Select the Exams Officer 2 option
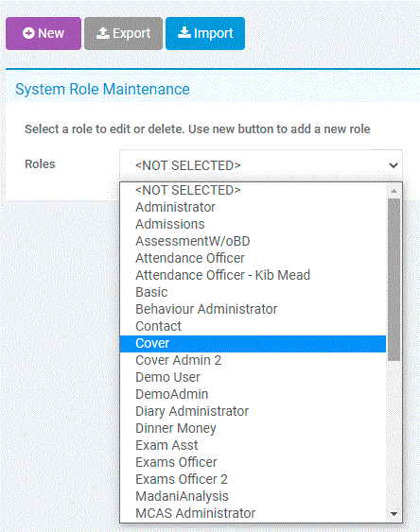The height and width of the screenshot is (532, 420). click(253, 479)
